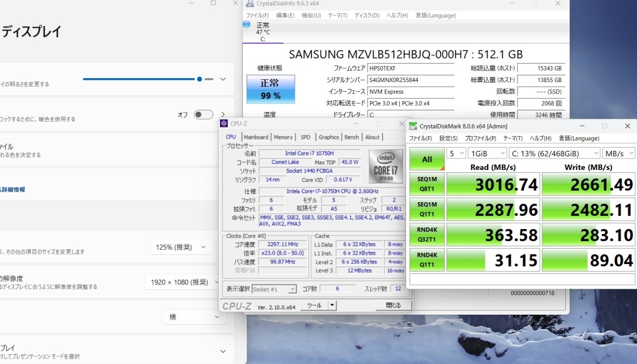Switch to the Memory tab in CPU-Z

283,137
